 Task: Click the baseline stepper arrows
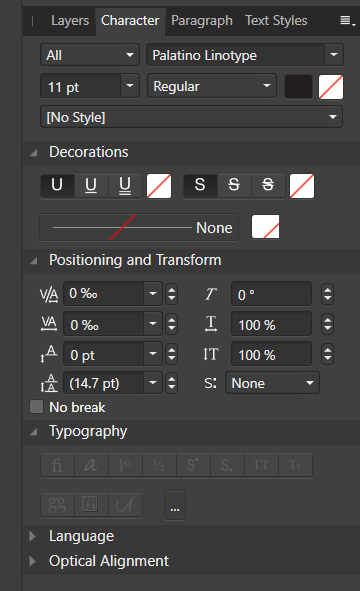point(172,354)
